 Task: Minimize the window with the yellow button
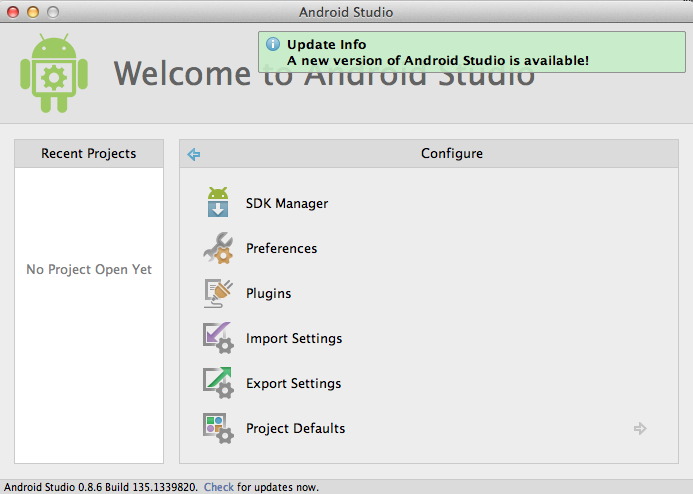pos(33,12)
